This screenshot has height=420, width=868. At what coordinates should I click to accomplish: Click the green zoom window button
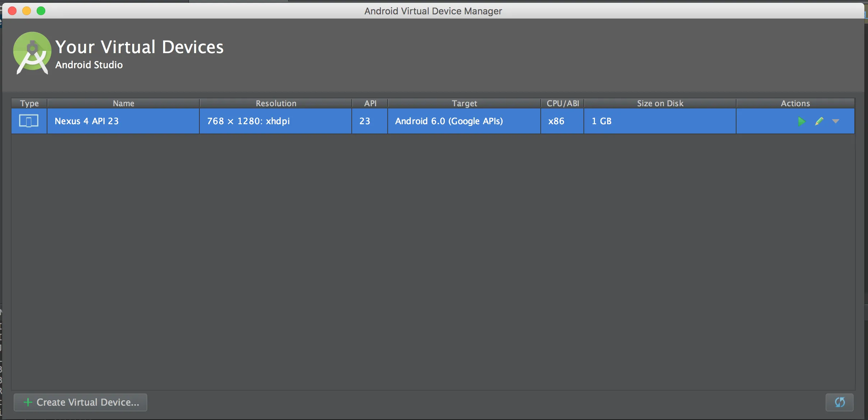coord(41,11)
